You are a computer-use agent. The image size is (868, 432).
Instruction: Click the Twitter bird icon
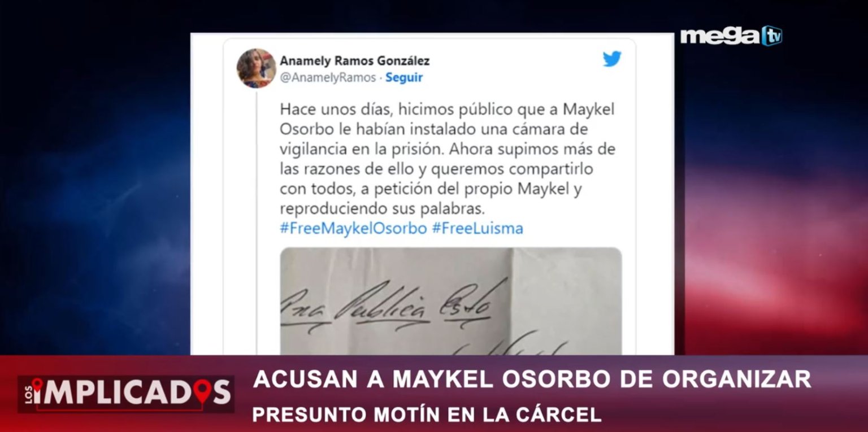click(x=612, y=59)
